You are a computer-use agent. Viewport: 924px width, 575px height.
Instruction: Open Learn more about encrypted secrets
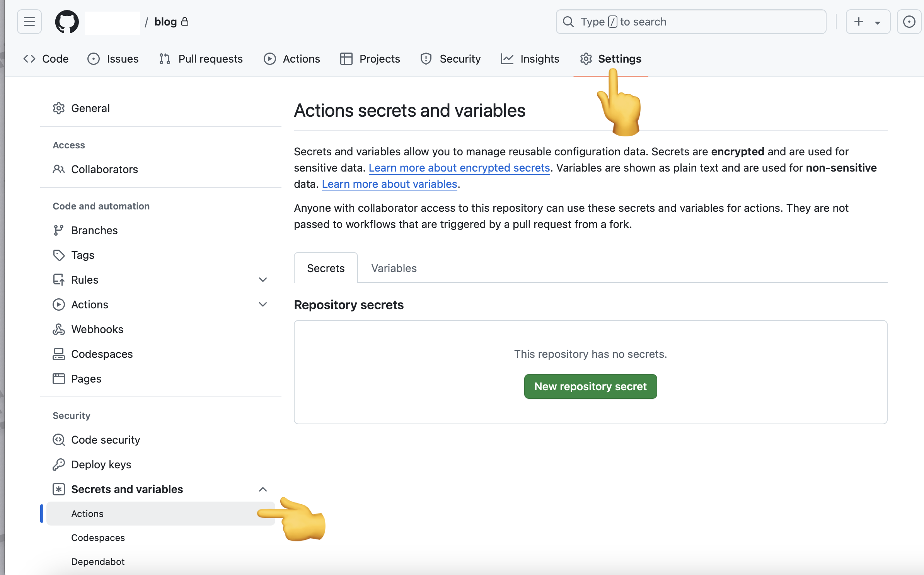click(x=459, y=168)
